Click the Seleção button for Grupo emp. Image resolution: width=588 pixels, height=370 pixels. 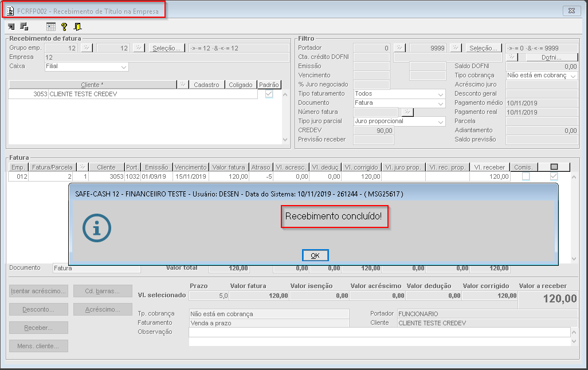tap(167, 48)
